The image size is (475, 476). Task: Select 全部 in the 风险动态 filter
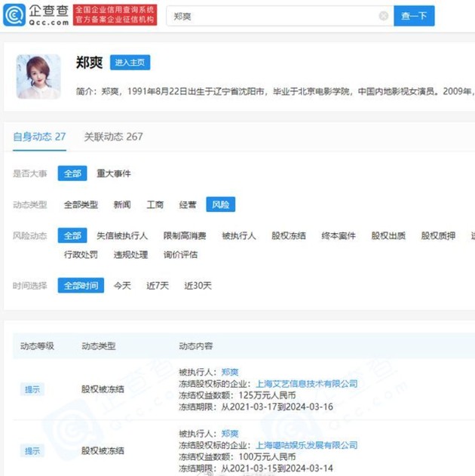72,235
